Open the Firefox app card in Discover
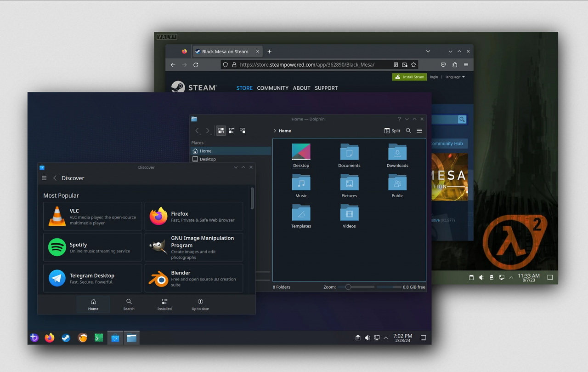Viewport: 588px width, 372px height. [194, 216]
